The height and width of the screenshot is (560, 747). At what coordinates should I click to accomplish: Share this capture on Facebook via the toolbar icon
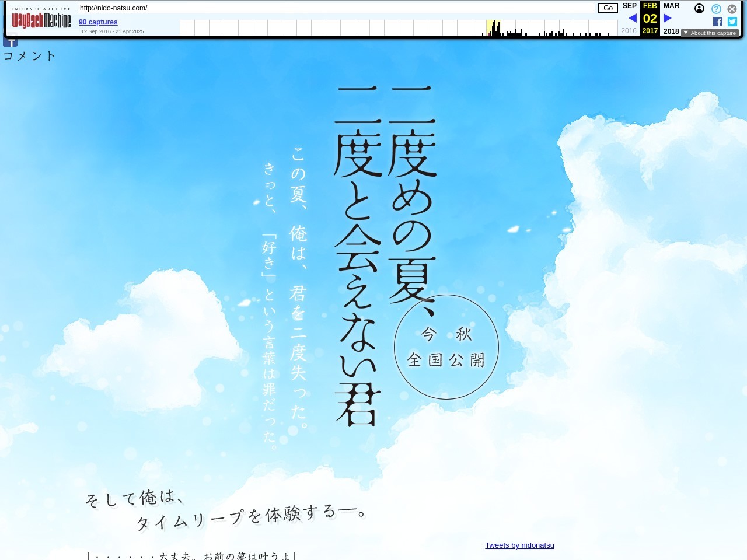[718, 22]
